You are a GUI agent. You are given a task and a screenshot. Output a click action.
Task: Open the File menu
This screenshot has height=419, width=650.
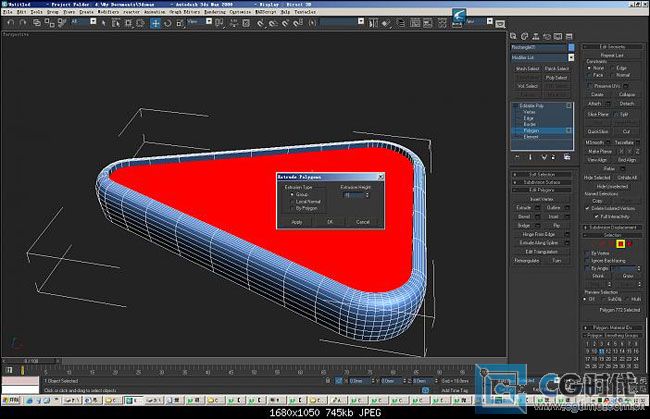point(7,12)
